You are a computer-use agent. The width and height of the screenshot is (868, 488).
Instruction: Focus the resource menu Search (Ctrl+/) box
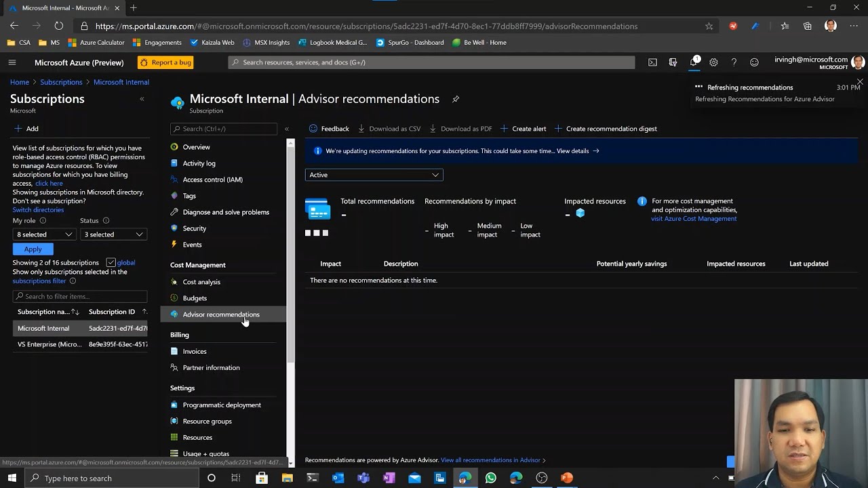coord(224,129)
